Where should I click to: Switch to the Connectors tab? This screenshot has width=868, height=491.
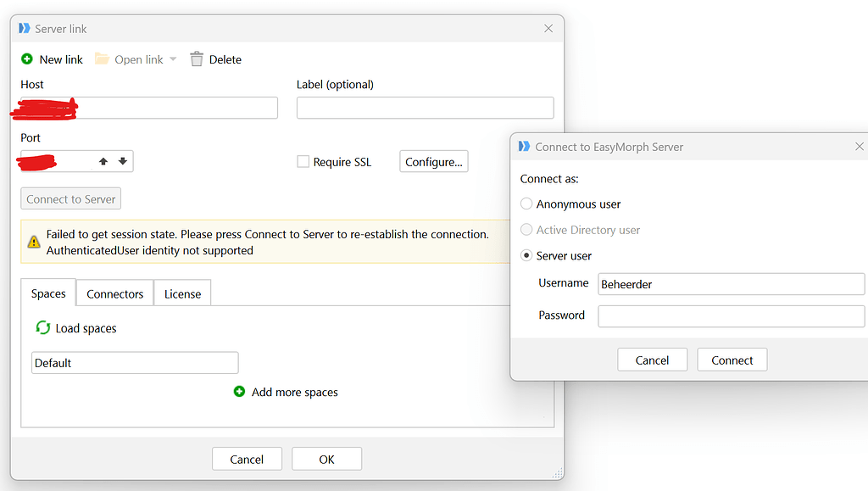pyautogui.click(x=114, y=293)
